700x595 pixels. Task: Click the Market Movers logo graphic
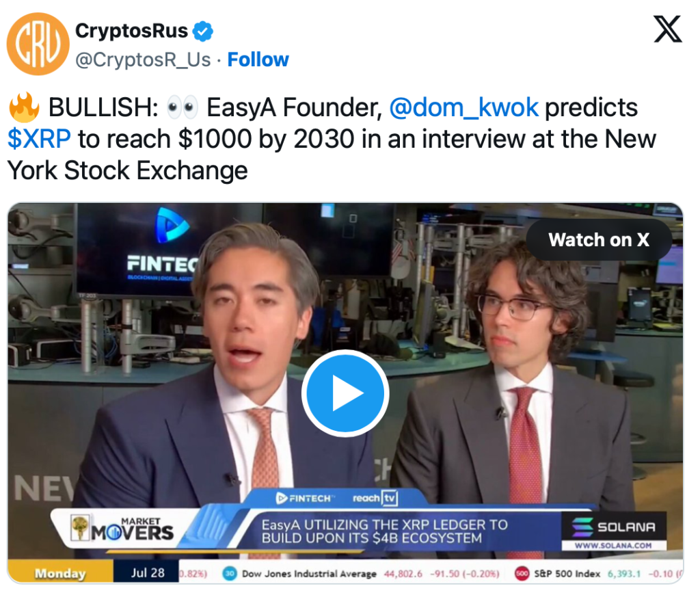(x=122, y=527)
